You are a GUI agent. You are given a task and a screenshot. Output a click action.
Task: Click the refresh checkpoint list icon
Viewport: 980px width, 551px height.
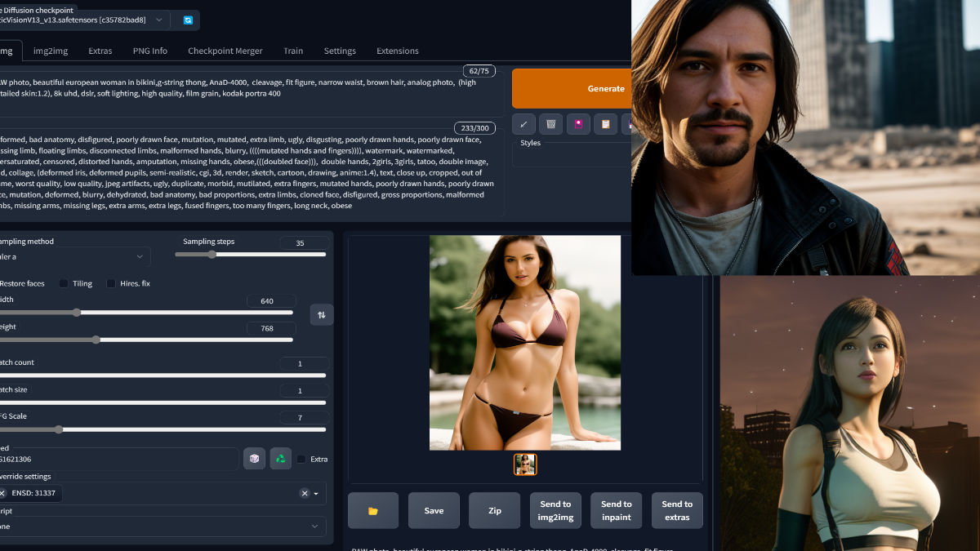coord(188,20)
